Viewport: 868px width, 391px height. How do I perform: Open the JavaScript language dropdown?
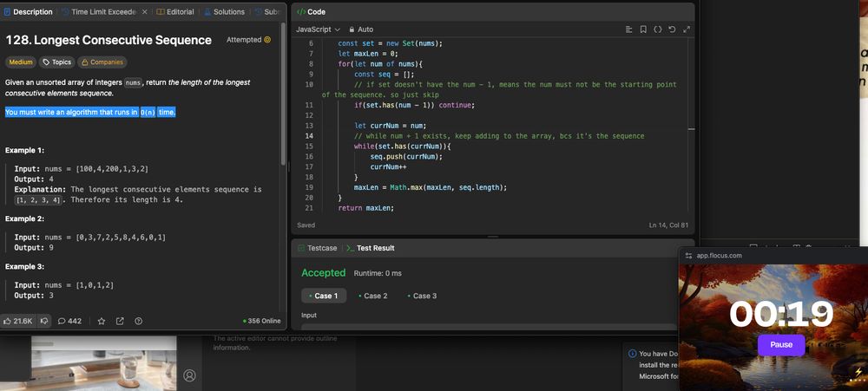(x=318, y=29)
